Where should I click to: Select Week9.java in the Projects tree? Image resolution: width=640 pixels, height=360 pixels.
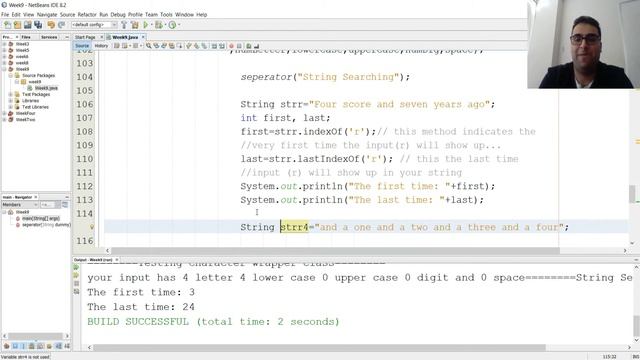[46, 88]
